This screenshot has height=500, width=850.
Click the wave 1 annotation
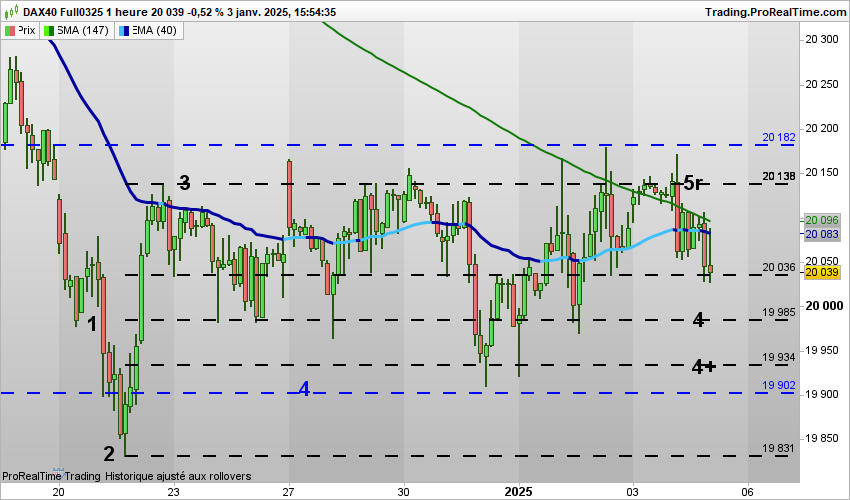(x=92, y=324)
